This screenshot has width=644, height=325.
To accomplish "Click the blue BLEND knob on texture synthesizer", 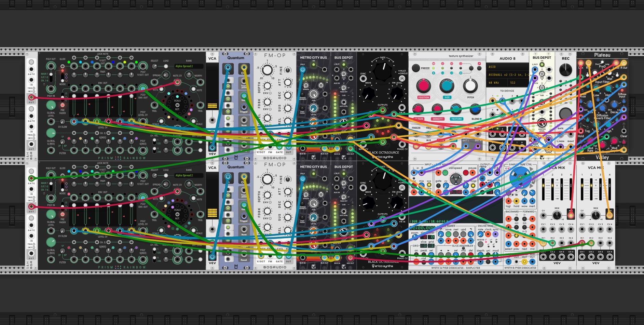I will (475, 109).
